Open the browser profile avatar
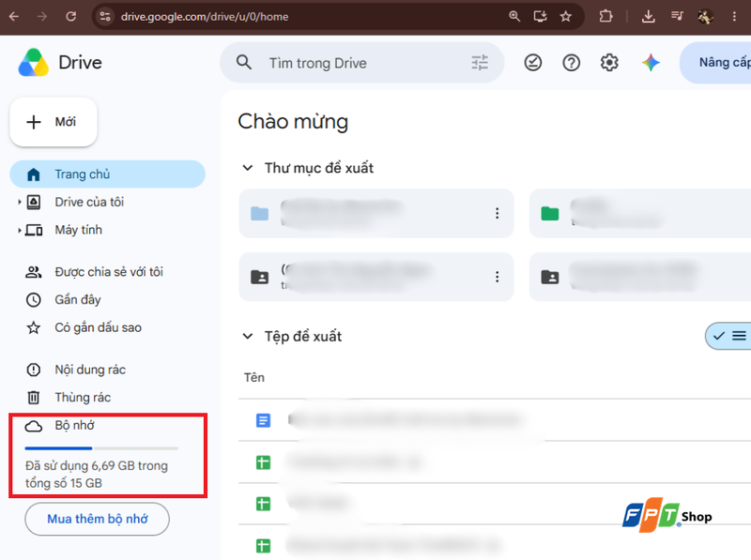This screenshot has height=560, width=751. [706, 17]
